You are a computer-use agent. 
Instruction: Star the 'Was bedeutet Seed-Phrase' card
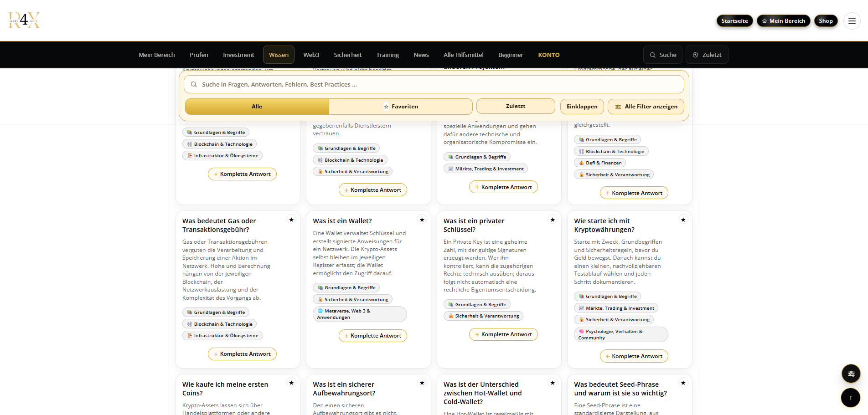[x=683, y=383]
